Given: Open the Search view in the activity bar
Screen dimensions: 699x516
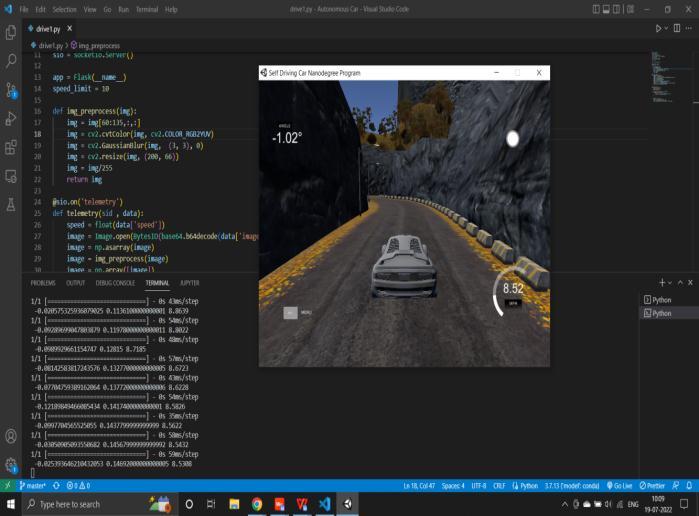Looking at the screenshot, I should click(x=11, y=61).
